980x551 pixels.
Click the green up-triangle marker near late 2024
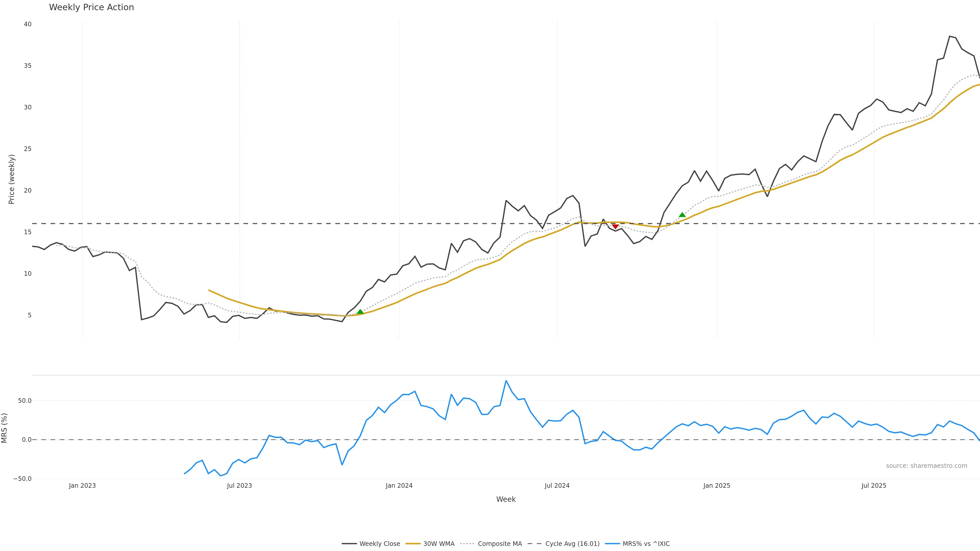pos(682,215)
